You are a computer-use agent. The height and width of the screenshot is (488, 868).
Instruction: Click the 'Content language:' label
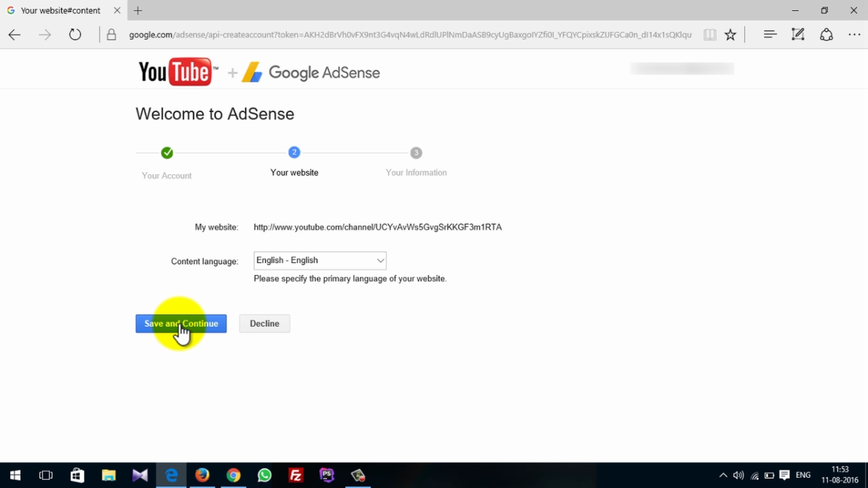205,261
